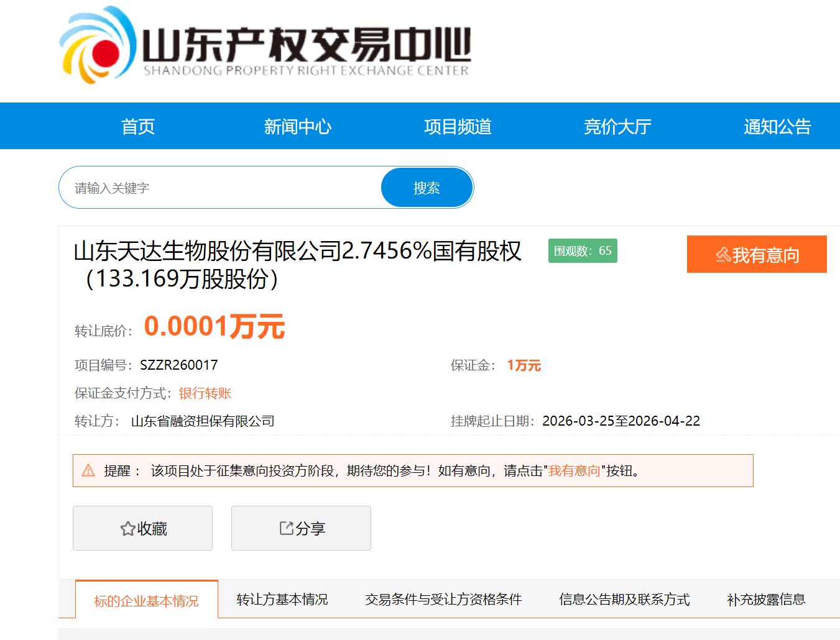Image resolution: width=840 pixels, height=640 pixels.
Task: Click the star icon on the 收藏 button
Action: coord(127,529)
